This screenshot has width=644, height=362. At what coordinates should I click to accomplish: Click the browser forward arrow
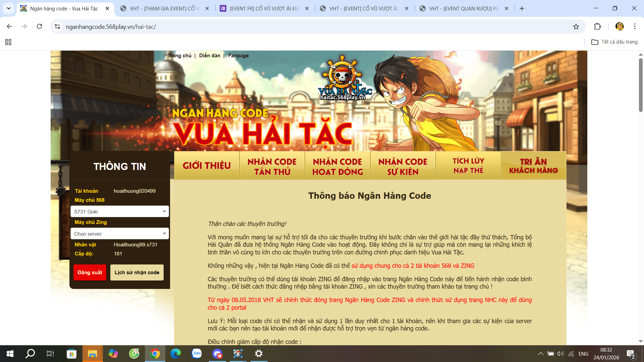coord(24,26)
